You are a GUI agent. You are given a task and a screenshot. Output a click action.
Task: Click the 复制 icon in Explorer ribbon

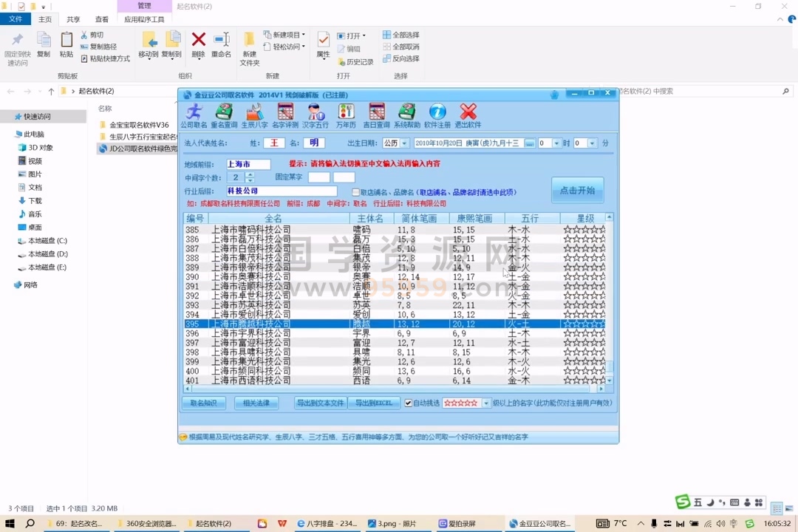[x=44, y=45]
